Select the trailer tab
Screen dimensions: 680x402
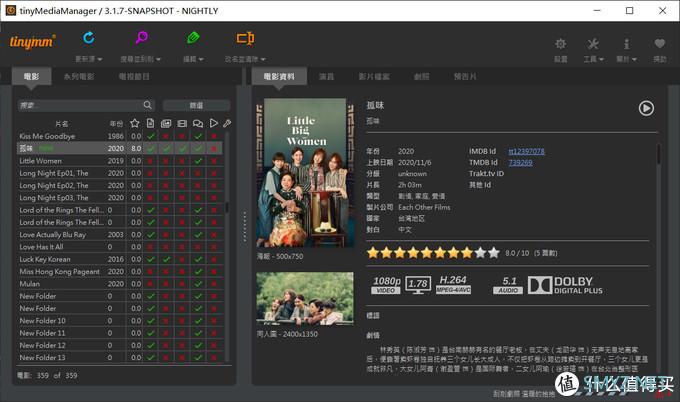tap(465, 76)
